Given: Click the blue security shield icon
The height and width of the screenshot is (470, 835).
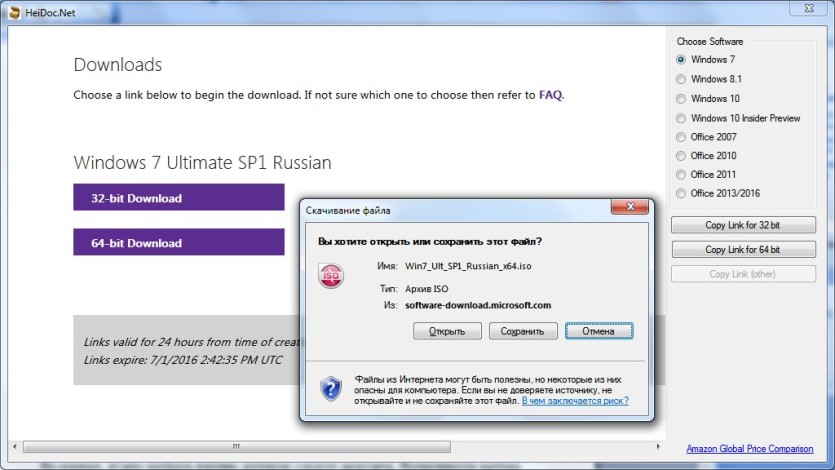Looking at the screenshot, I should [x=331, y=389].
